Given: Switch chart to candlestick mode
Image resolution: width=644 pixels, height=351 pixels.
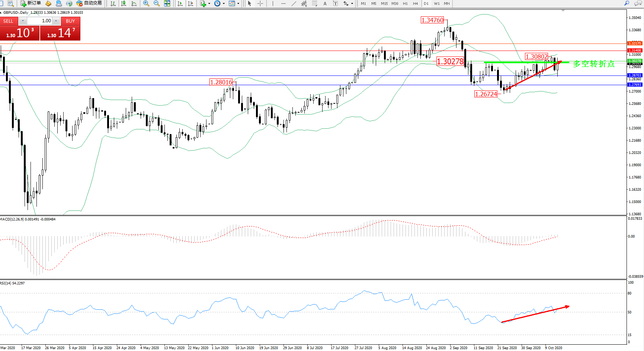Looking at the screenshot, I should (x=124, y=3).
